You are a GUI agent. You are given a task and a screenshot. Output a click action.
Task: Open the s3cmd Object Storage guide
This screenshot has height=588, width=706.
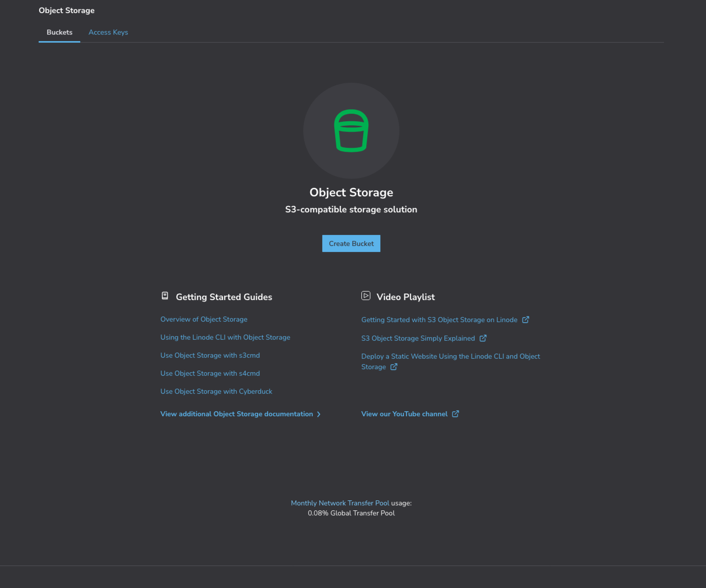(210, 355)
